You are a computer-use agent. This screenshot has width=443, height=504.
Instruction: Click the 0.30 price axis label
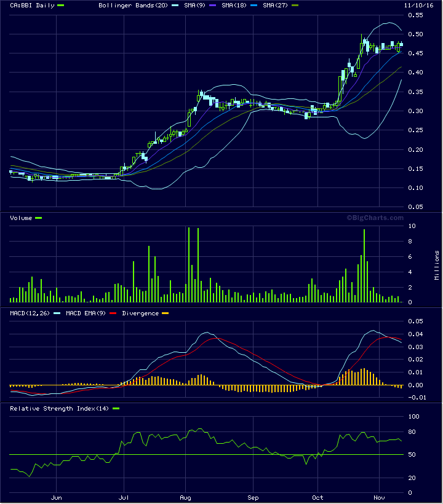415,111
